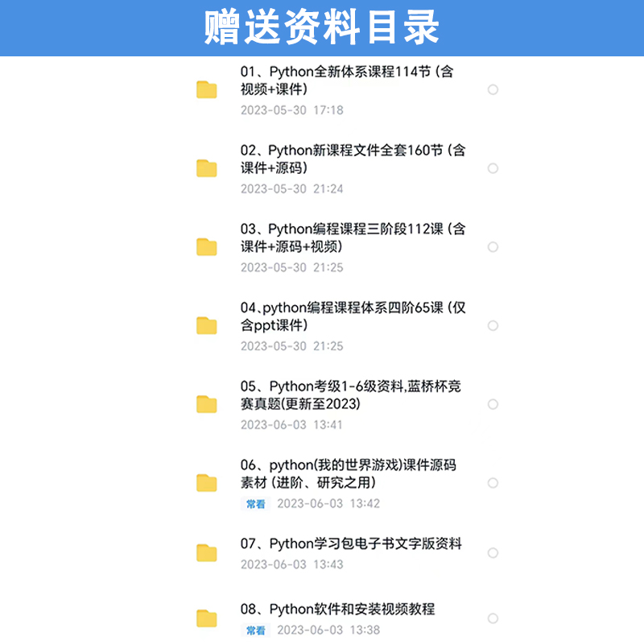Screen dimensions: 644x644
Task: Tick selection circle for 02 Python新课程文件全套
Action: pos(493,168)
